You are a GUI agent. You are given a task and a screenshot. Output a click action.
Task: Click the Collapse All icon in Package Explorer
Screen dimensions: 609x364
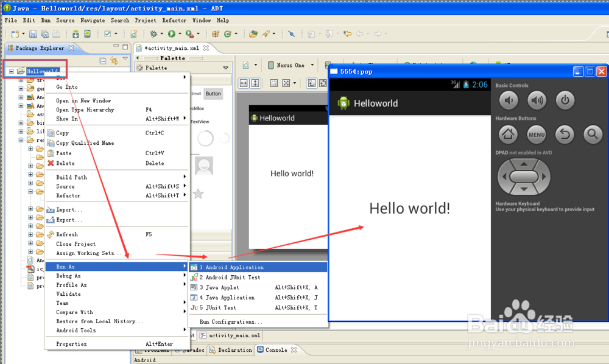click(103, 61)
